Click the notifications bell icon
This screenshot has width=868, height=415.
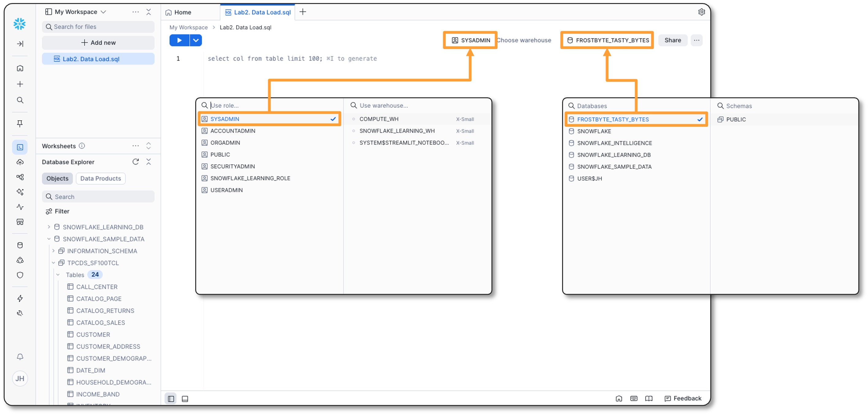click(20, 357)
